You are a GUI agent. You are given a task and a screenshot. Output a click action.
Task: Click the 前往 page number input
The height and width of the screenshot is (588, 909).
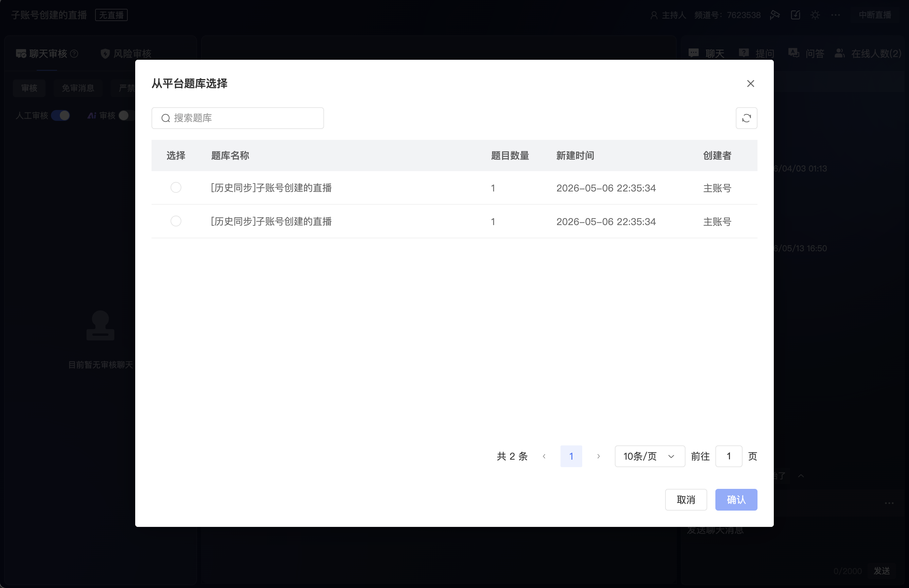coord(728,456)
